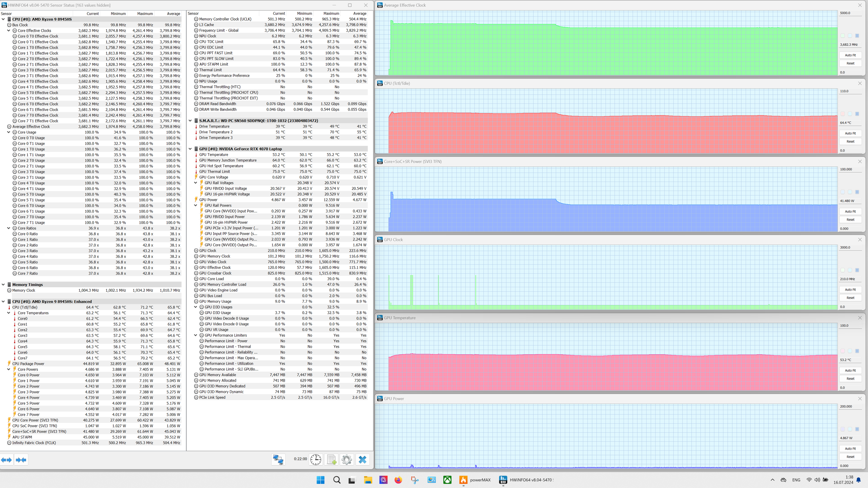
Task: Click the dark blue swatch on the CPU Tctl/Tdie graph
Action: click(x=857, y=114)
